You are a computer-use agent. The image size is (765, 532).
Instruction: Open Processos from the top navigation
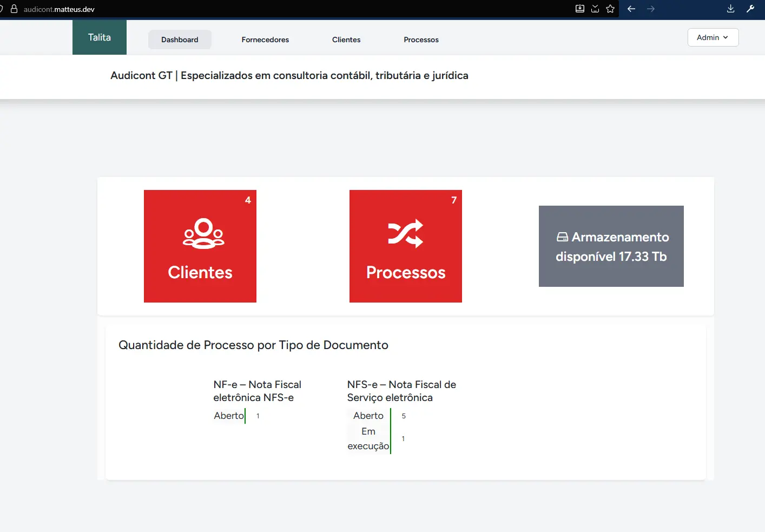[x=421, y=40]
